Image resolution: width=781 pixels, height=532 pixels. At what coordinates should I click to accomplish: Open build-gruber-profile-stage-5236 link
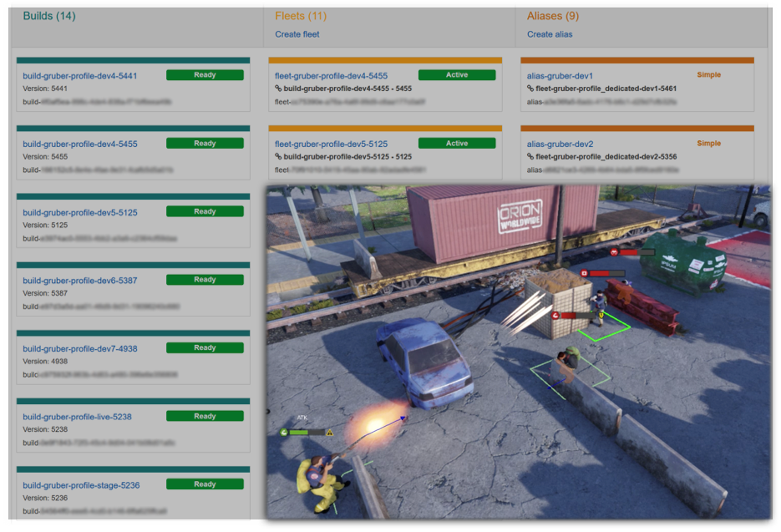tap(81, 485)
